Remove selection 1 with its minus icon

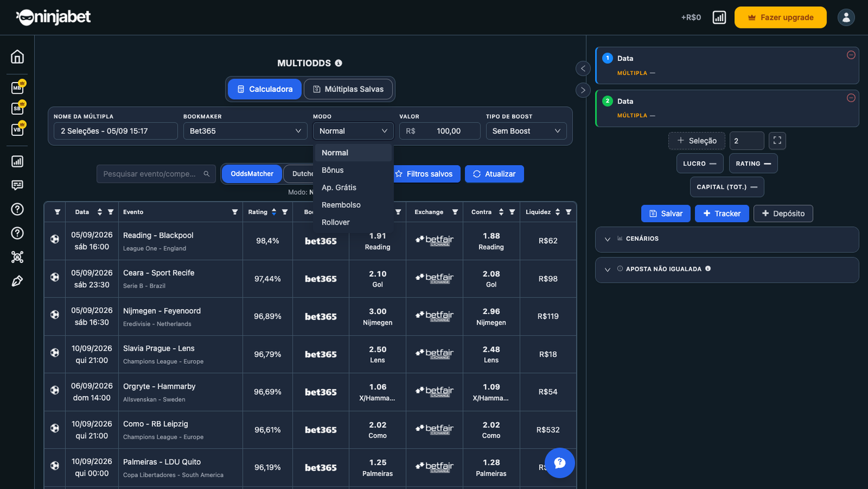pos(851,55)
